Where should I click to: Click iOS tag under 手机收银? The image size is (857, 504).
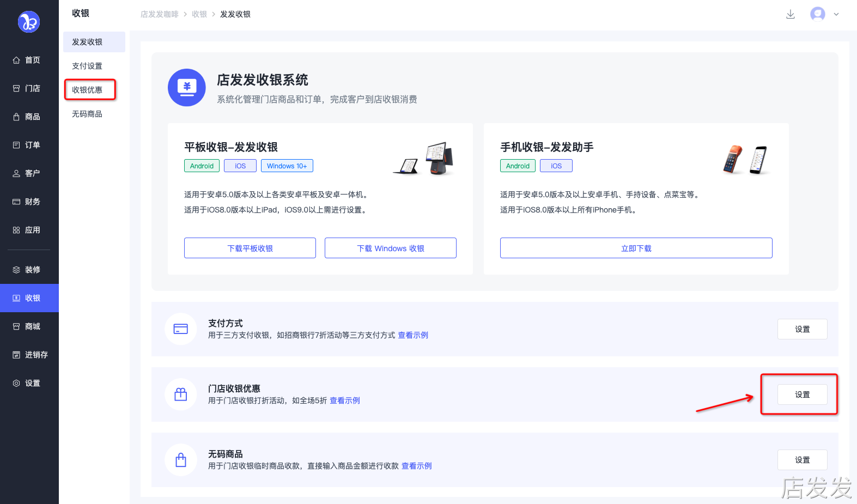tap(556, 166)
